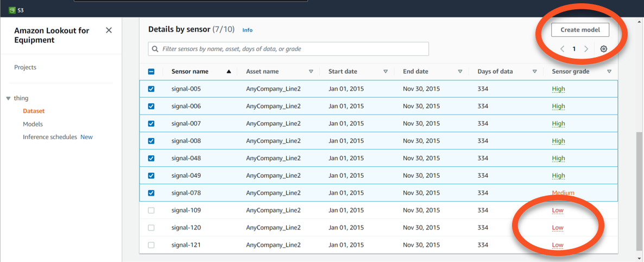Click the Create model button
The width and height of the screenshot is (644, 262).
580,29
